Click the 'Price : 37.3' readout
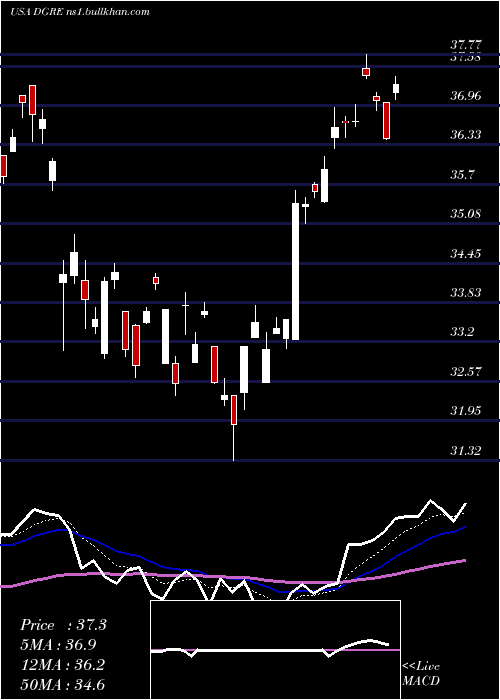 pos(63,625)
